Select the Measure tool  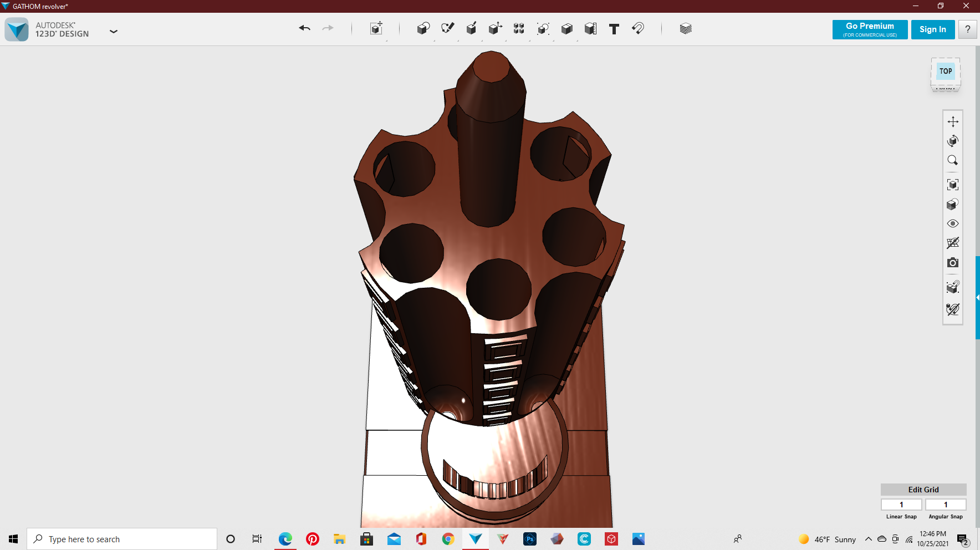590,28
